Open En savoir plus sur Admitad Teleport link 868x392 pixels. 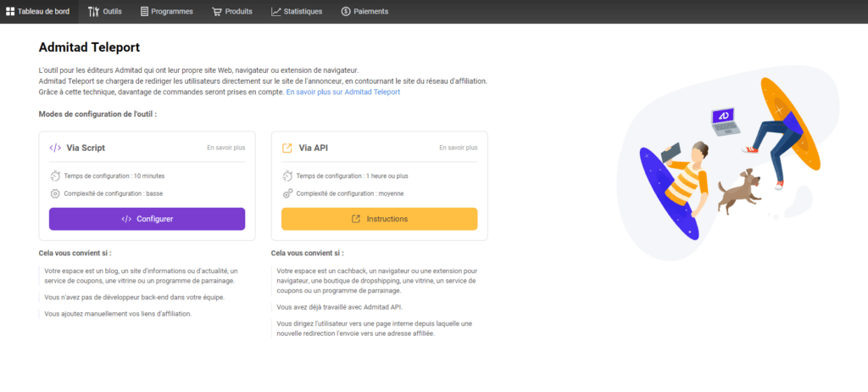343,92
